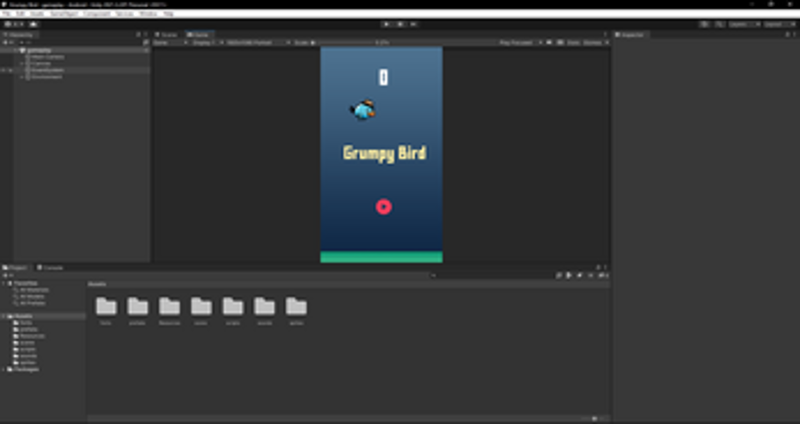This screenshot has height=424, width=800.
Task: Toggle the Game view mute audio icon
Action: coord(549,43)
